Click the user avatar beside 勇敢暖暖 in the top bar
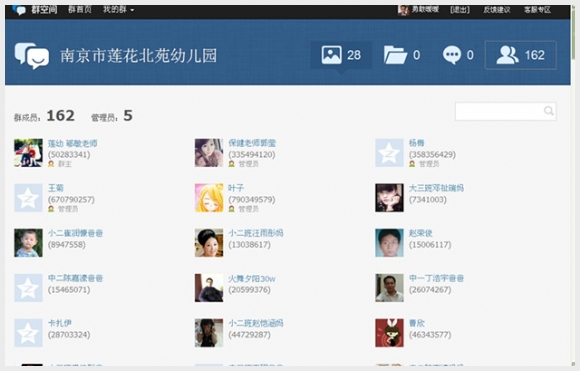 tap(403, 10)
